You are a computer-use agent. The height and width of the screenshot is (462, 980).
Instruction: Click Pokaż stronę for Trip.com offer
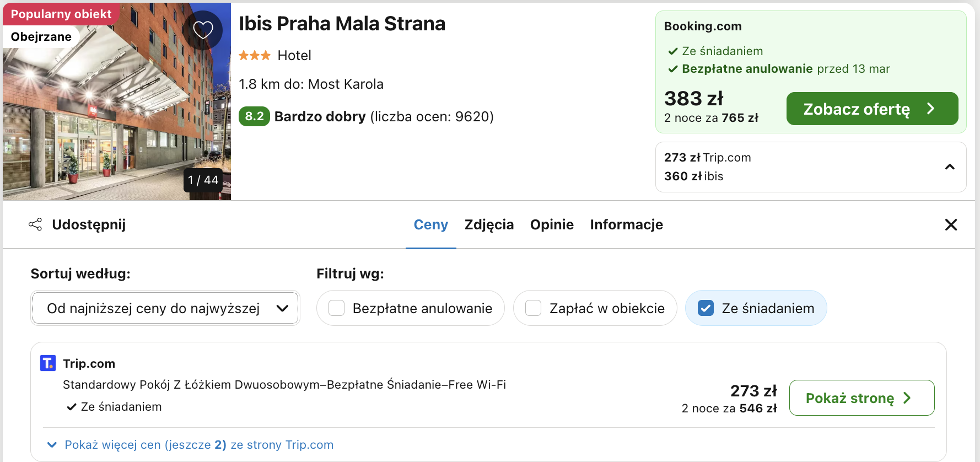click(x=861, y=397)
